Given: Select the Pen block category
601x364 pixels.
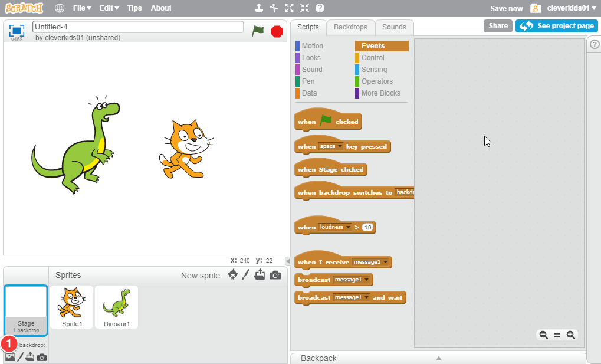Looking at the screenshot, I should 308,81.
